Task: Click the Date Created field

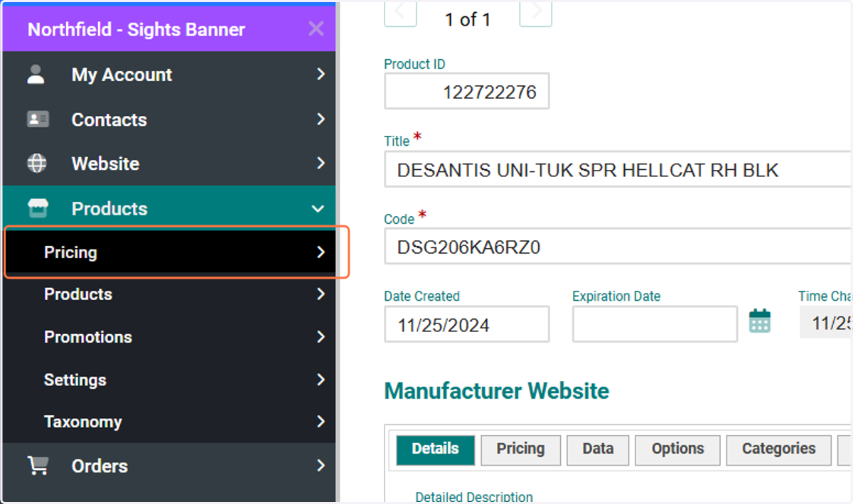Action: coord(467,325)
